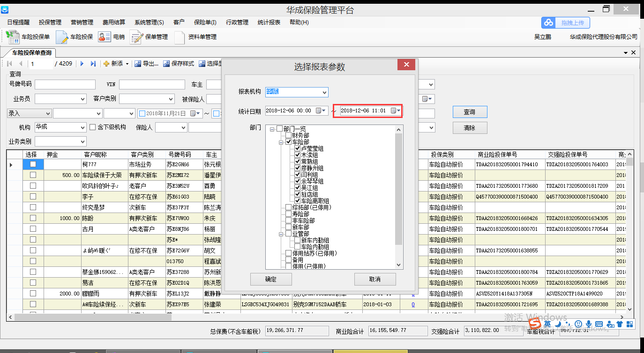Screen dimensions: 644x353
Task: Click the 查询 search button
Action: [470, 112]
